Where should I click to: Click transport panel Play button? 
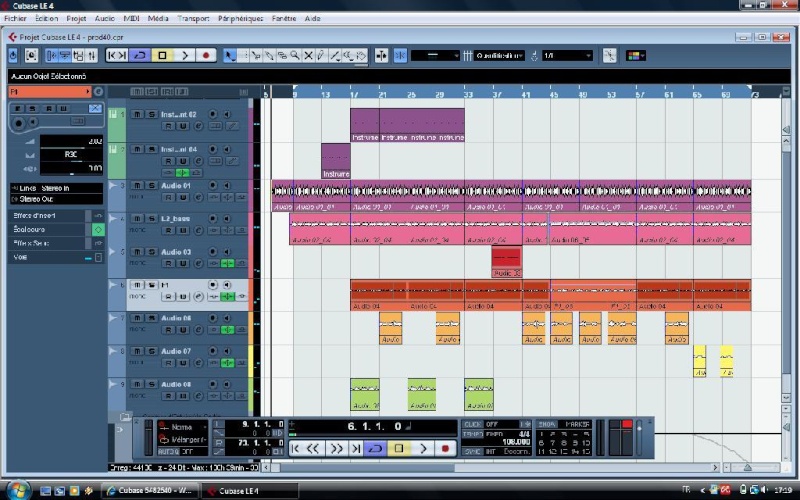(423, 448)
